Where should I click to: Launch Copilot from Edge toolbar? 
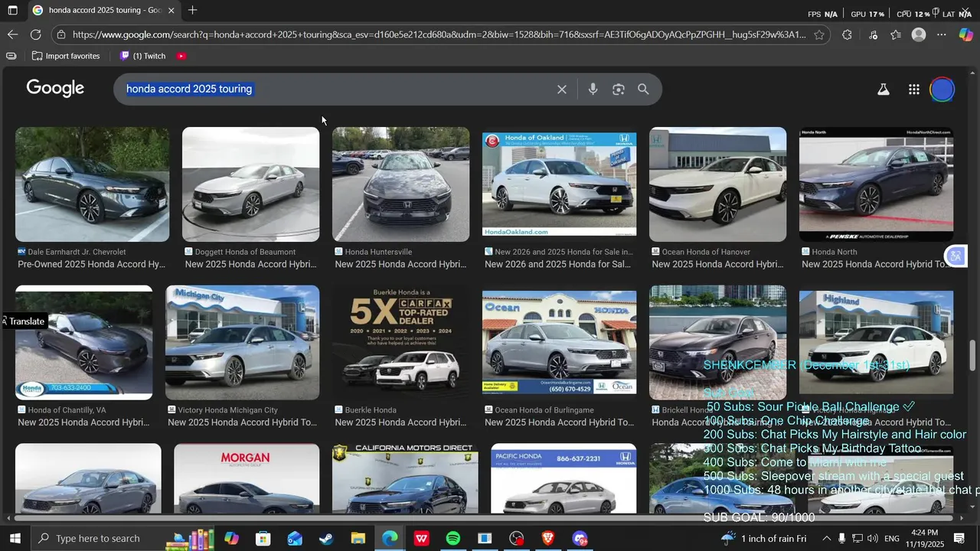965,34
